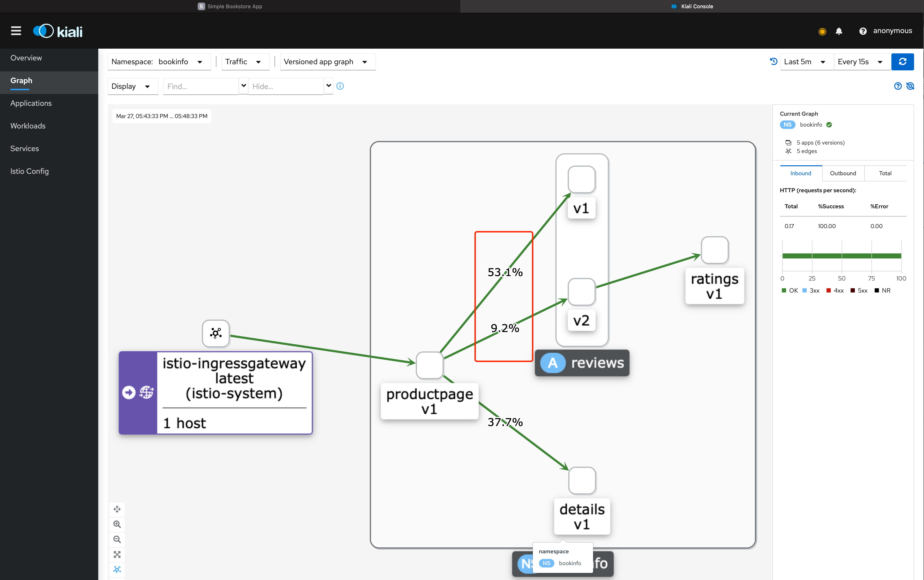924x580 pixels.
Task: Switch to the Outbound tab
Action: [843, 173]
